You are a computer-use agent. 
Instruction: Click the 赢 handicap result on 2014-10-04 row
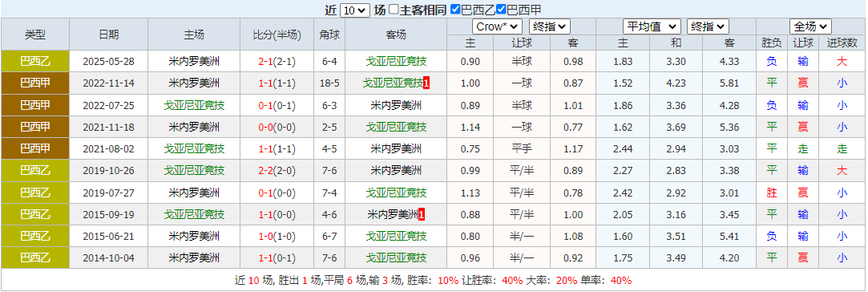[802, 258]
